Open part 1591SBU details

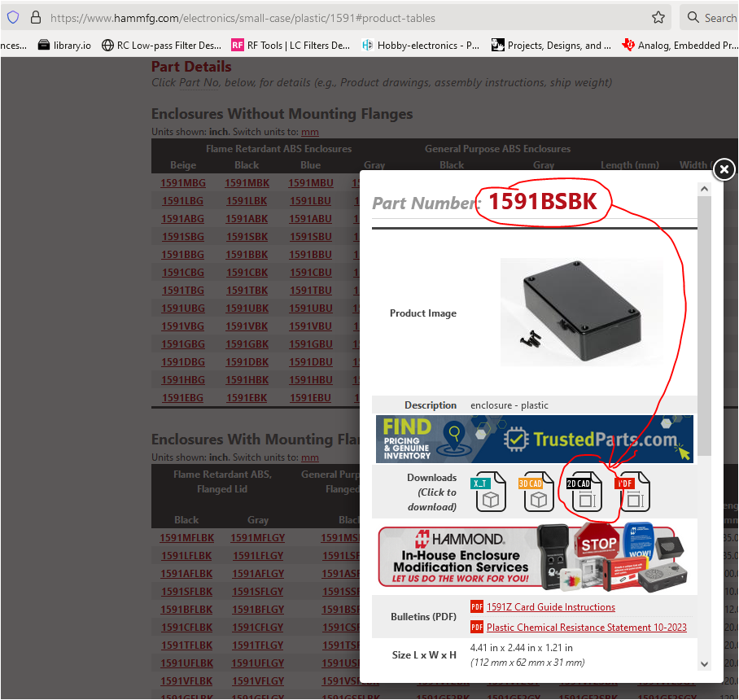click(x=311, y=237)
